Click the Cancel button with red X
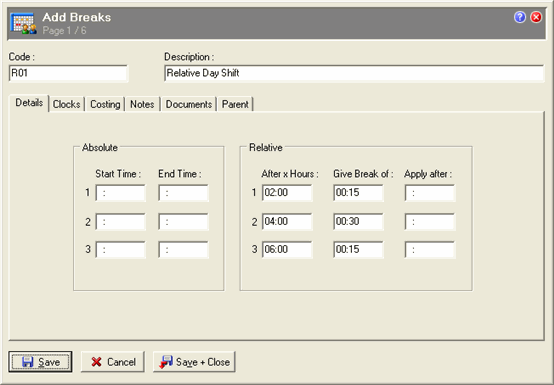The image size is (554, 385). coord(113,362)
